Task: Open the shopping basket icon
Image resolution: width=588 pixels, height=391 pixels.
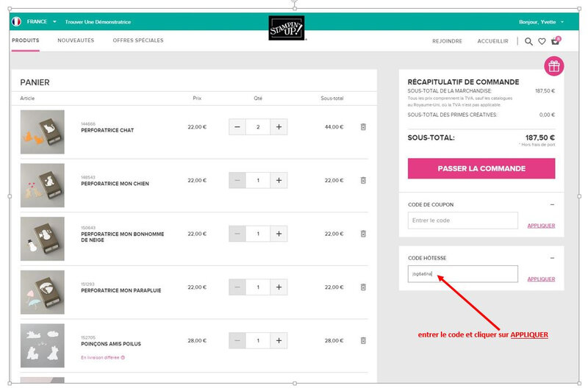Action: (556, 41)
